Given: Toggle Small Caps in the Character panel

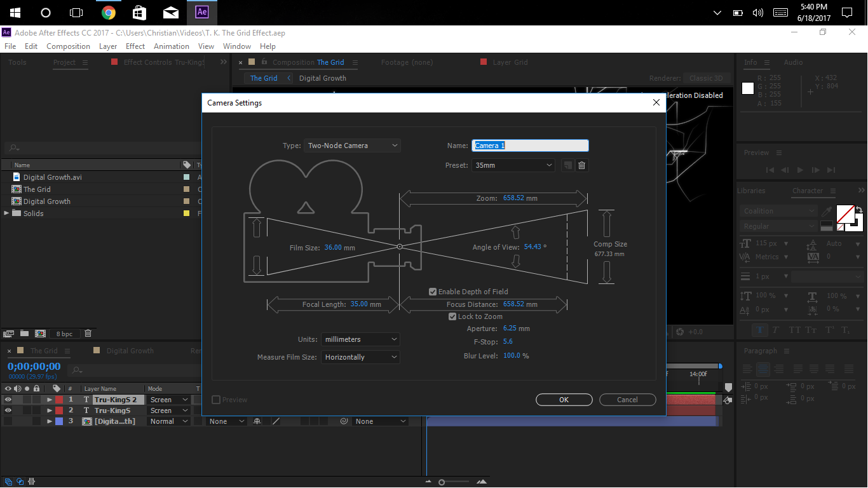Looking at the screenshot, I should [x=811, y=330].
